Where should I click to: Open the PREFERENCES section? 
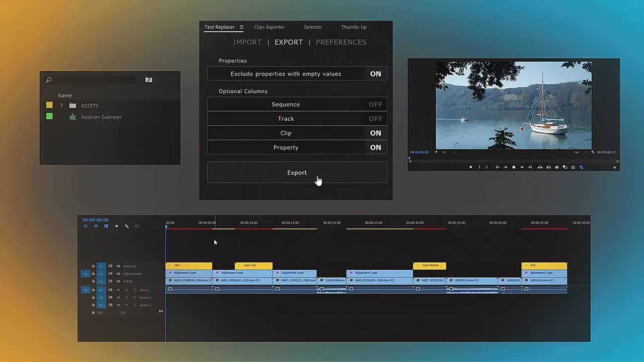click(x=340, y=42)
